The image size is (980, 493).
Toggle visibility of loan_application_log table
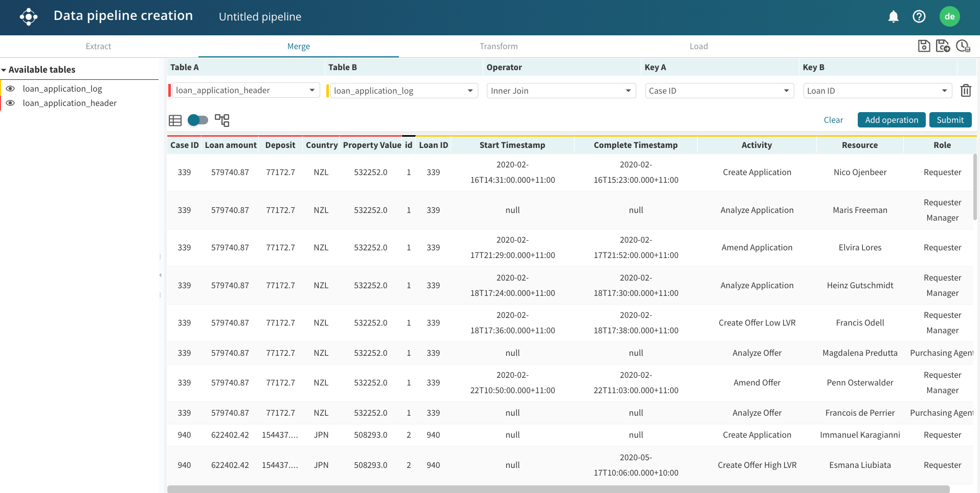pos(10,89)
